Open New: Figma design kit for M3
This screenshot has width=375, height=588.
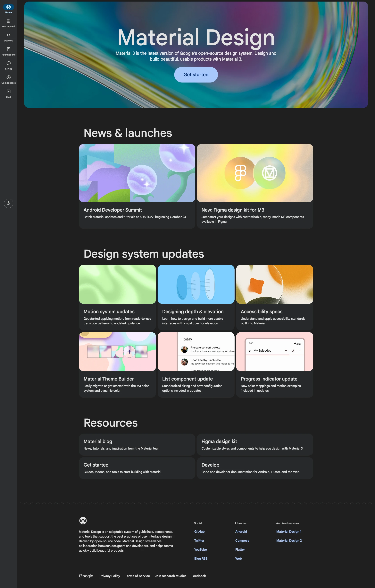[x=233, y=210]
